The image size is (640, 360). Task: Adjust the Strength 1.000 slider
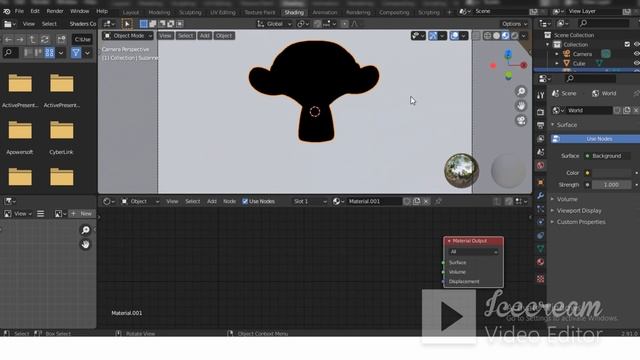[611, 185]
